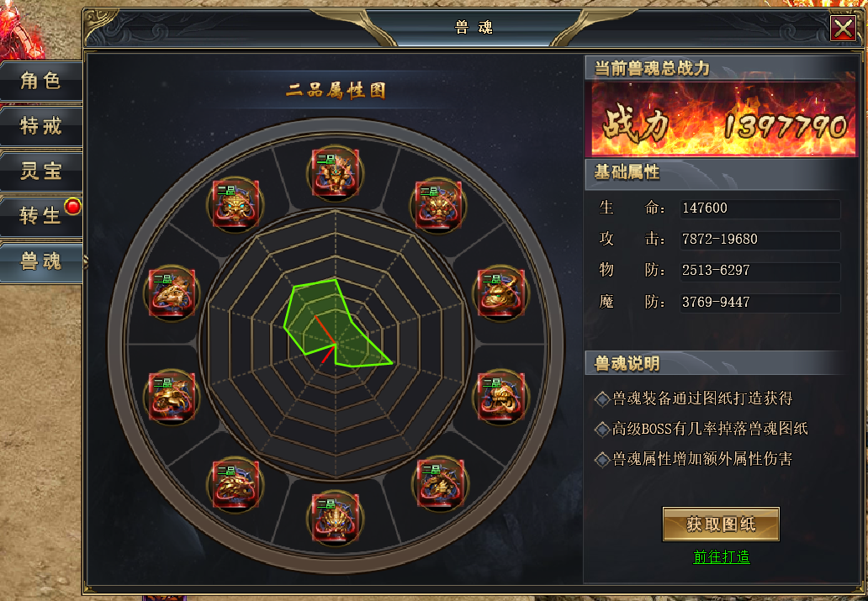Image resolution: width=868 pixels, height=601 pixels.
Task: Open the 灵宝 tab
Action: click(41, 171)
